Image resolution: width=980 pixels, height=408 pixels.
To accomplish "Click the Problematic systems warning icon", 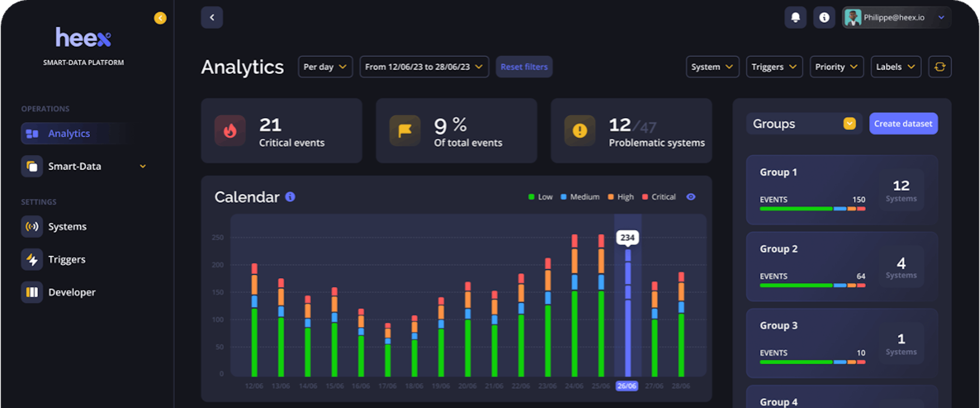I will pos(580,131).
